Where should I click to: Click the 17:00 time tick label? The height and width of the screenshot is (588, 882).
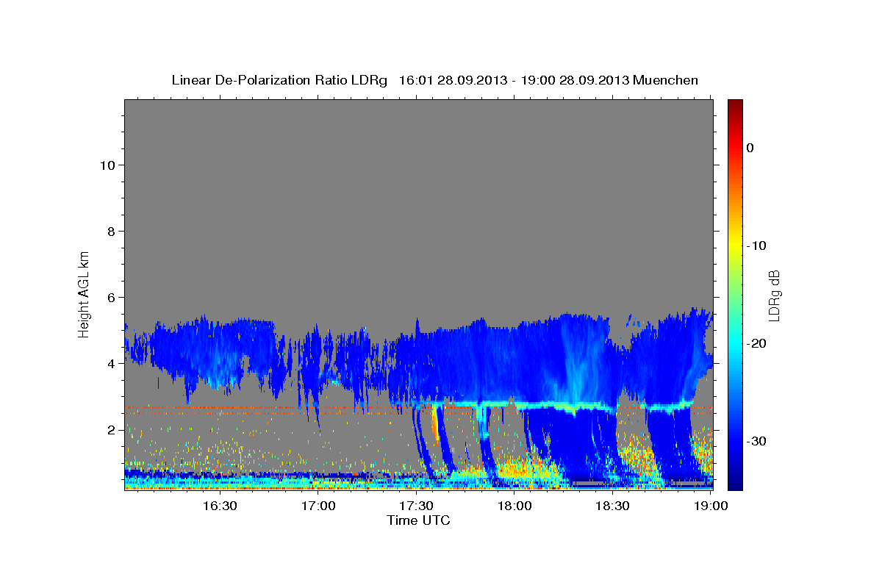[319, 506]
